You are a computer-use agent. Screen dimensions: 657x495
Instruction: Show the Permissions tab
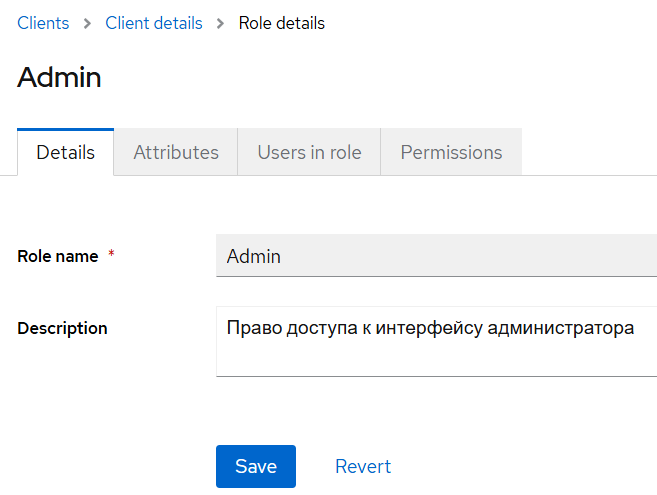tap(451, 153)
